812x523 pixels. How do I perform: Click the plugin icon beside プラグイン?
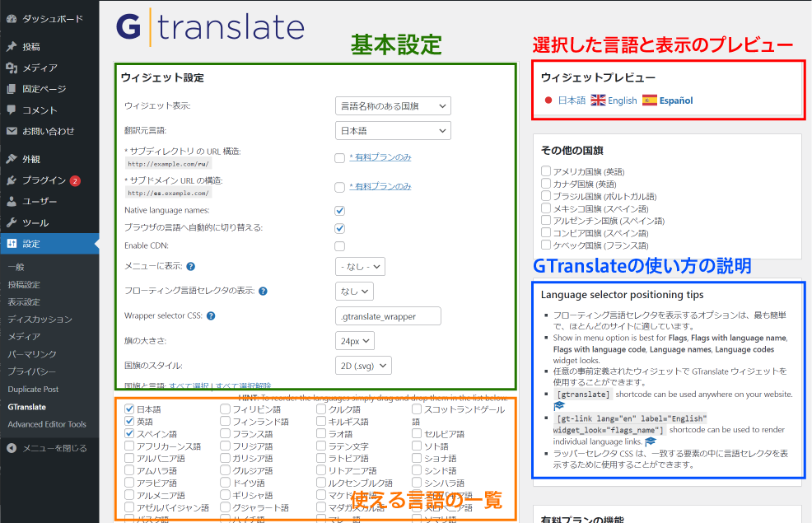(x=12, y=180)
